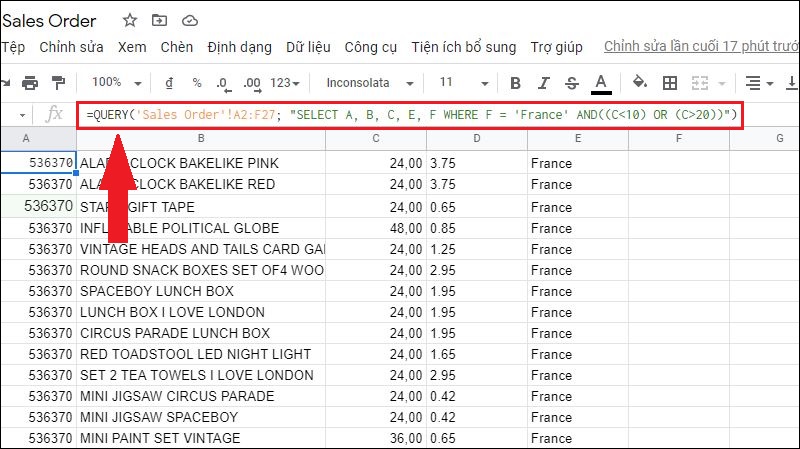Click the Sales Order document title

tap(49, 21)
